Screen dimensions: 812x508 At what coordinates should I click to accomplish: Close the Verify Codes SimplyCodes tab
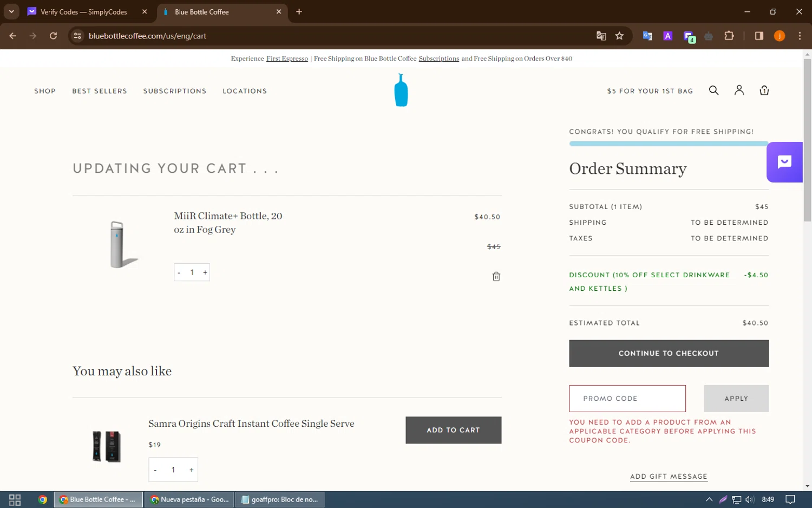point(145,11)
